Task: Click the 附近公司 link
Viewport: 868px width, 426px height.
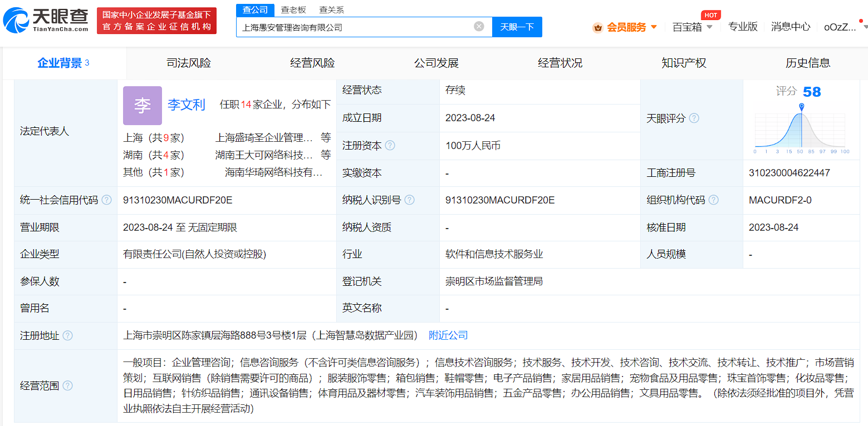Action: (x=448, y=335)
